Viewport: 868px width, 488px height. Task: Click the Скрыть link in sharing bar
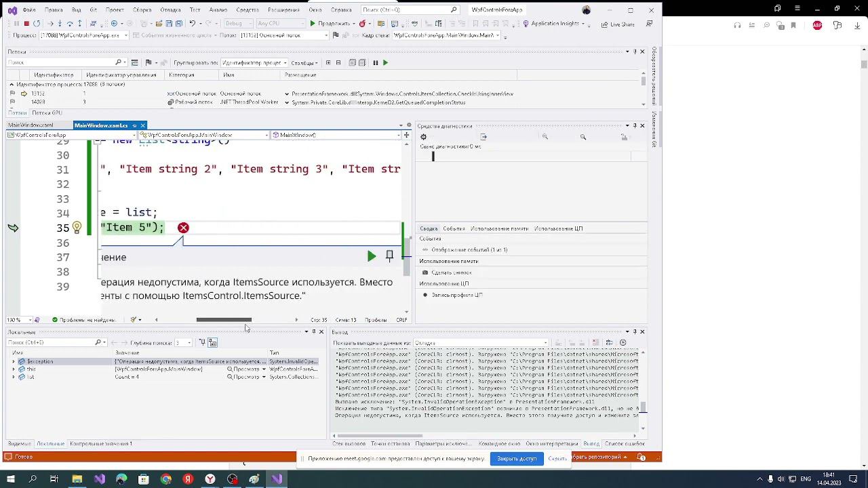pos(557,459)
